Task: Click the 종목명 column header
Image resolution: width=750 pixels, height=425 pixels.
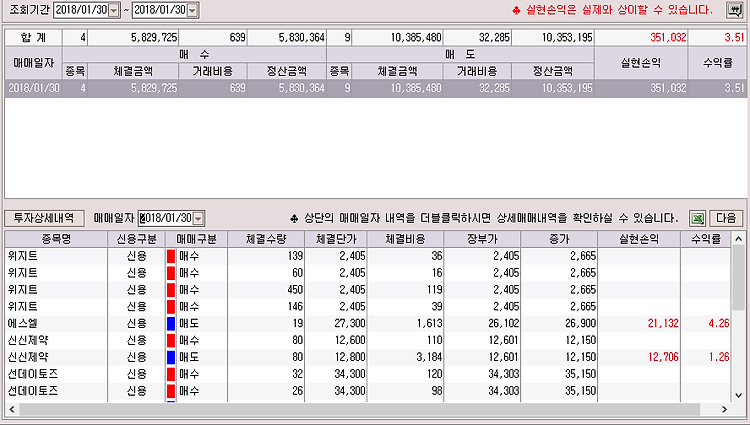Action: pyautogui.click(x=56, y=239)
